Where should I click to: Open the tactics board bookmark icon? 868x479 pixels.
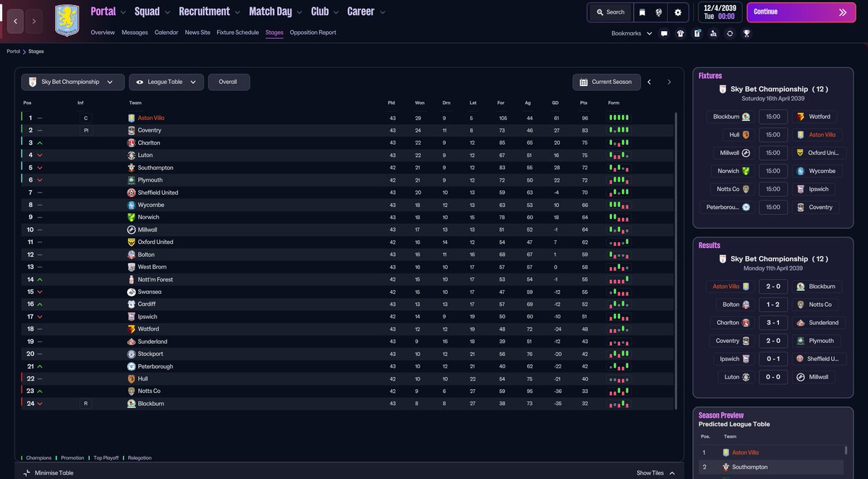click(x=697, y=33)
